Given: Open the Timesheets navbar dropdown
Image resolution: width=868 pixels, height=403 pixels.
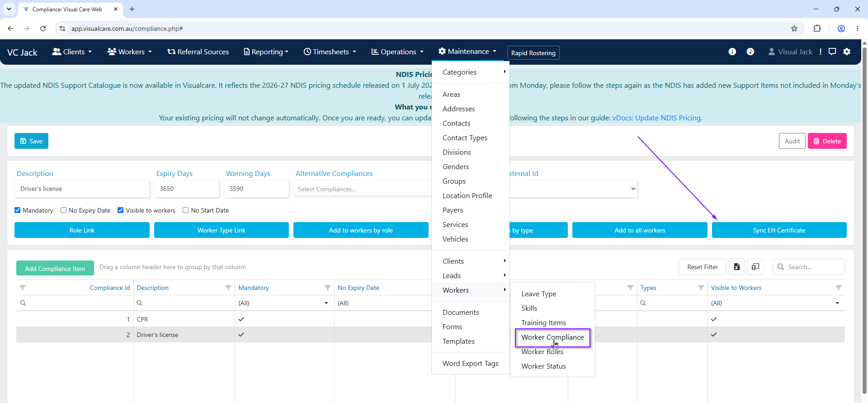Looking at the screenshot, I should pyautogui.click(x=330, y=52).
